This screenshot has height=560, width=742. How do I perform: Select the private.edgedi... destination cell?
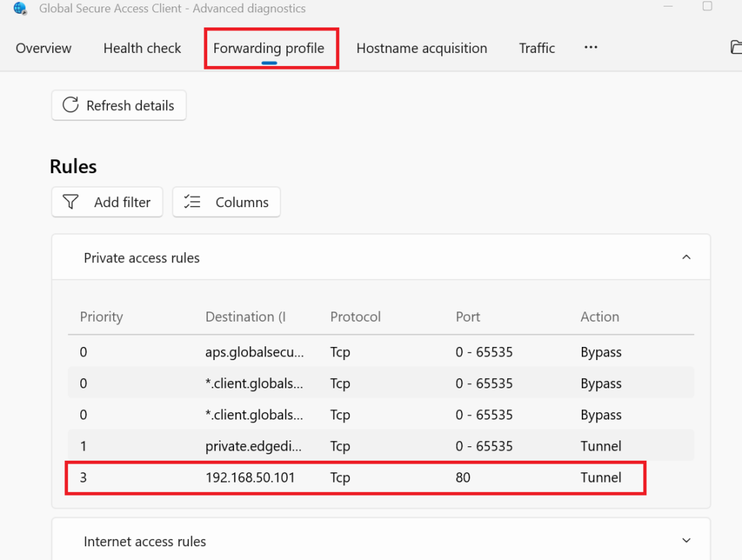[x=253, y=446]
